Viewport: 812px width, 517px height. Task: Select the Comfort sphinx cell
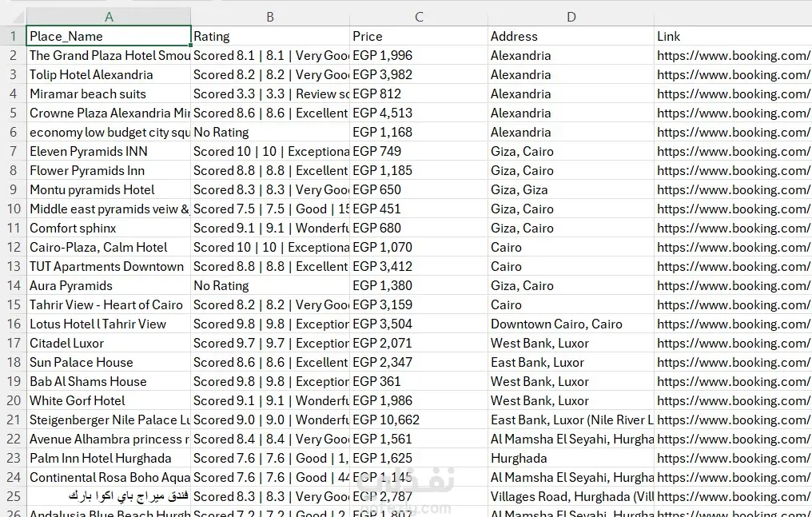(x=109, y=228)
